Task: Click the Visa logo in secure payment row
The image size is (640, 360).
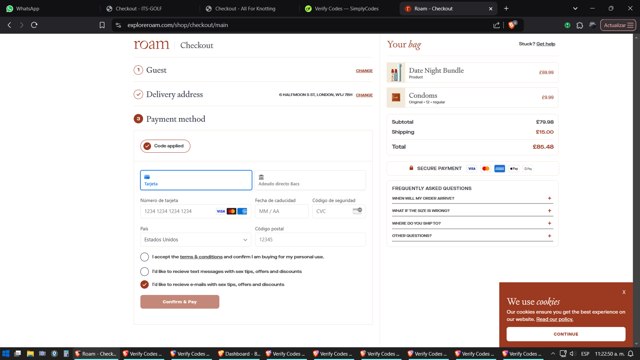Action: [472, 169]
